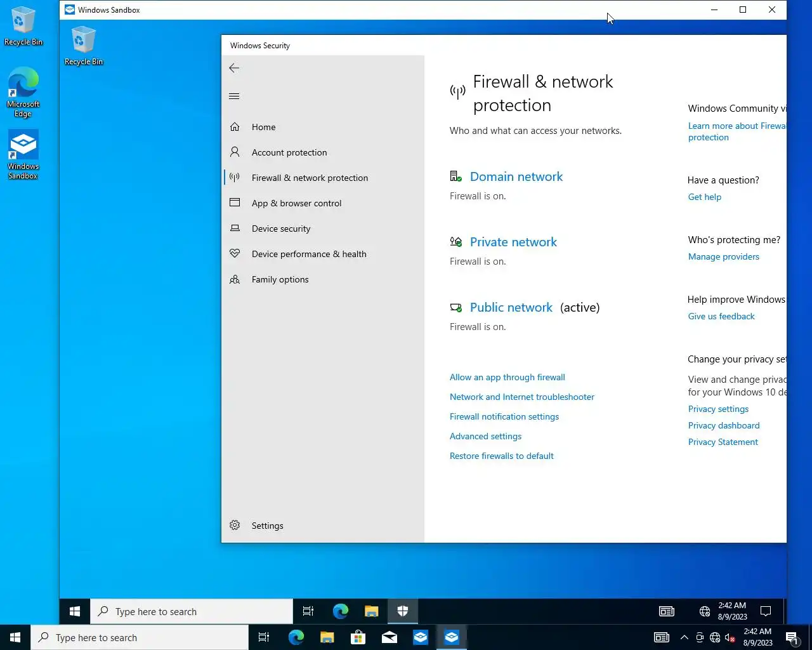Click the host taskbar search box
Screen dimensions: 812x650
140,637
